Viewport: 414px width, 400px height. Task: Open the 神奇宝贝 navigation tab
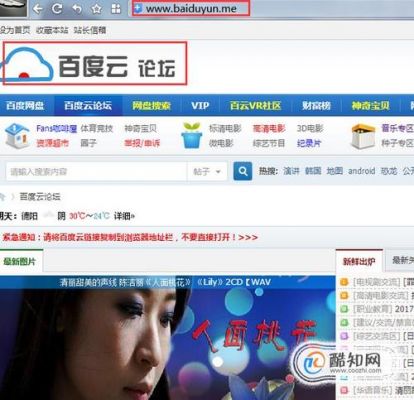[x=371, y=106]
